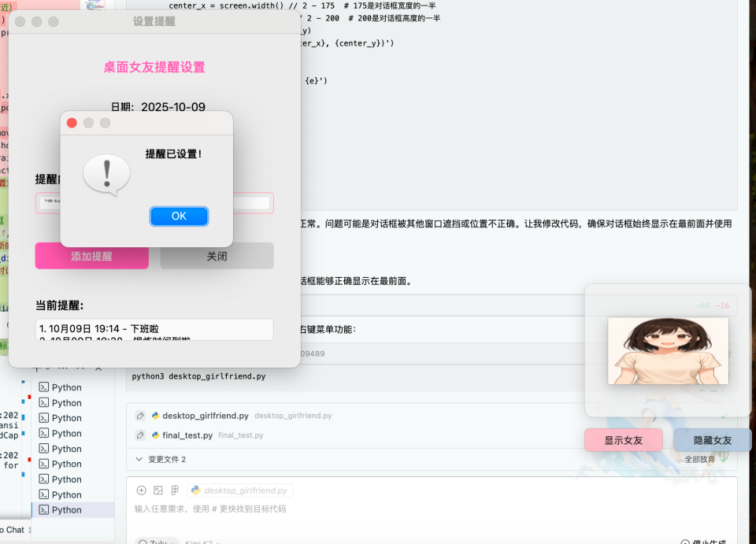The width and height of the screenshot is (756, 544).
Task: Click the 当前提醒 label
Action: 59,305
